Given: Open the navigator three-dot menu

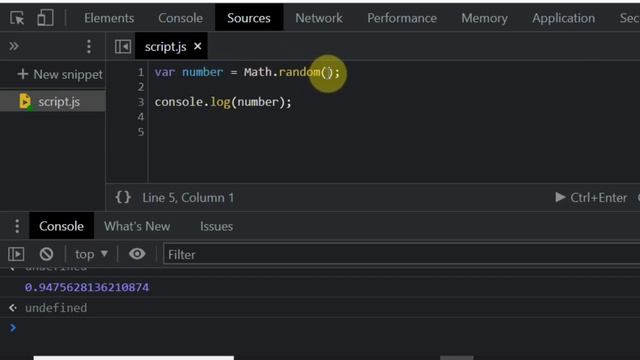Looking at the screenshot, I should point(89,47).
